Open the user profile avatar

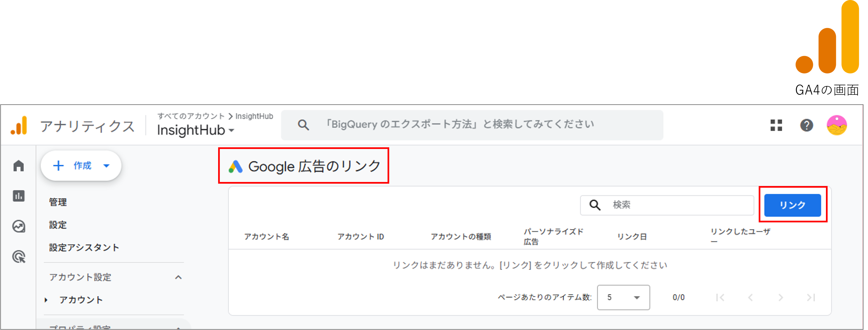(837, 125)
